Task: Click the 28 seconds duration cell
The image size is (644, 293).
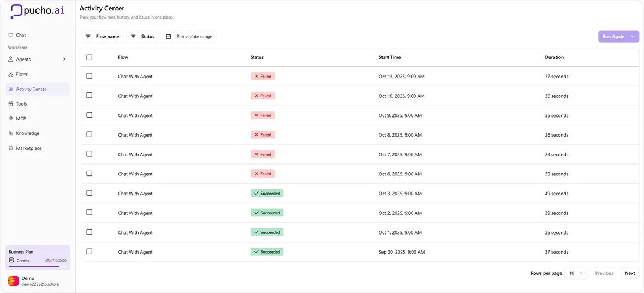Action: pos(557,135)
